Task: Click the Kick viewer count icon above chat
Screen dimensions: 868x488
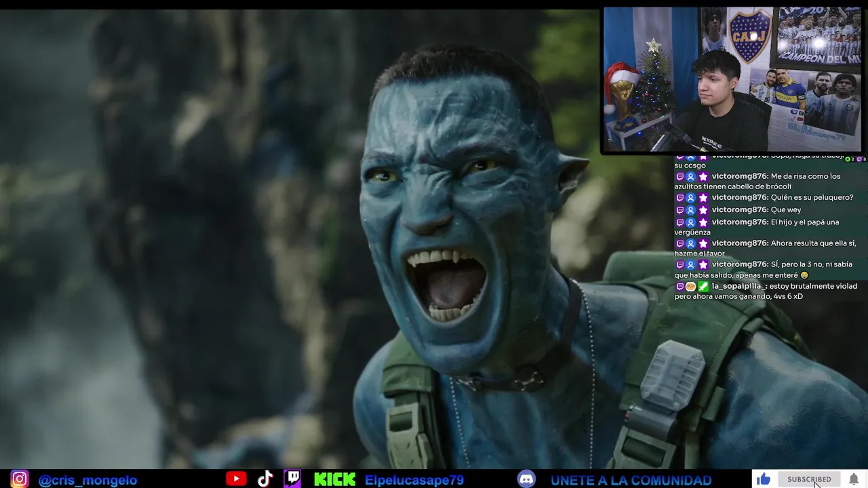Action: [x=847, y=159]
